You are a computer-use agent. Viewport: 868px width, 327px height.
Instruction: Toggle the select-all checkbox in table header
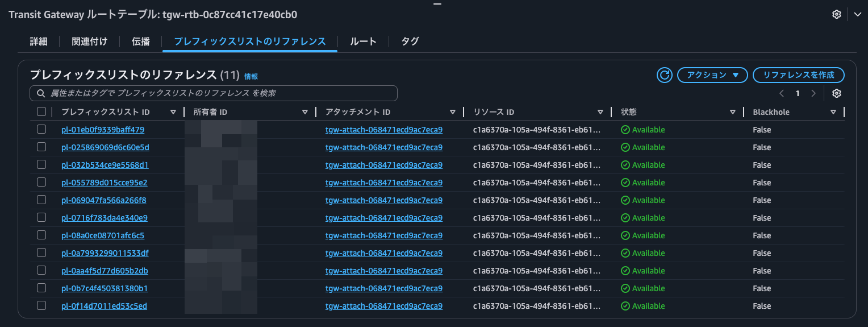[x=41, y=112]
